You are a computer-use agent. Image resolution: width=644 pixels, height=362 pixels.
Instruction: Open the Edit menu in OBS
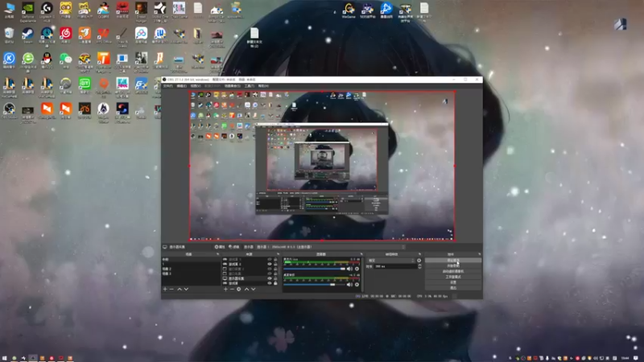click(182, 86)
